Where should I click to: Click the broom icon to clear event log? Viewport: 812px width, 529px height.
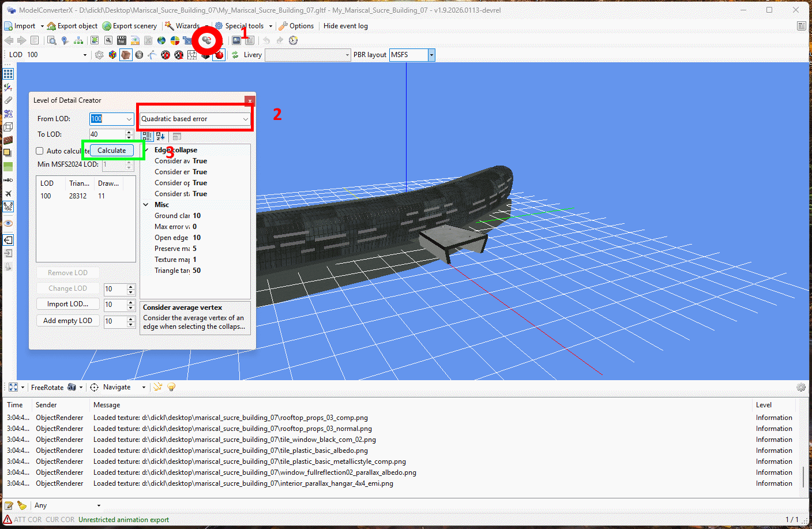tap(22, 505)
